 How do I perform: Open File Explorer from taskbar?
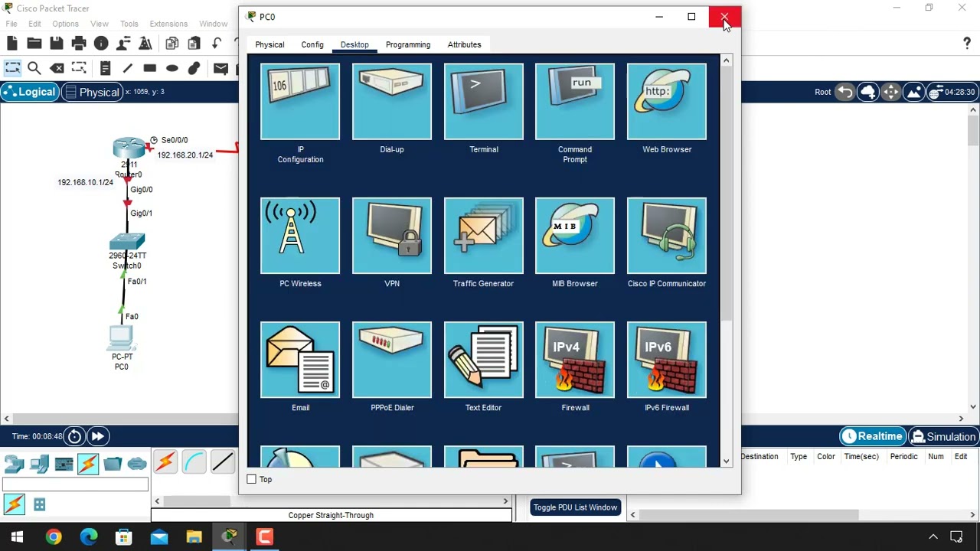[x=194, y=537]
